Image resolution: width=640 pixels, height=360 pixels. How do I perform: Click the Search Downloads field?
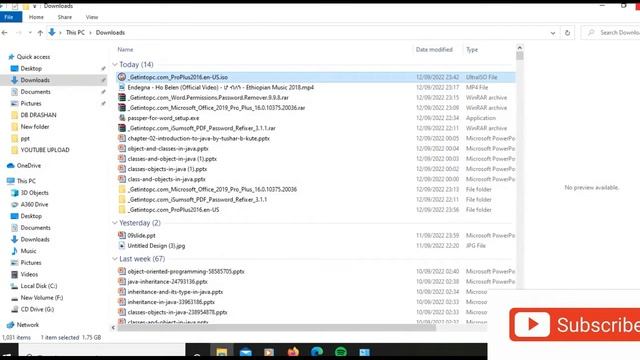(611, 33)
